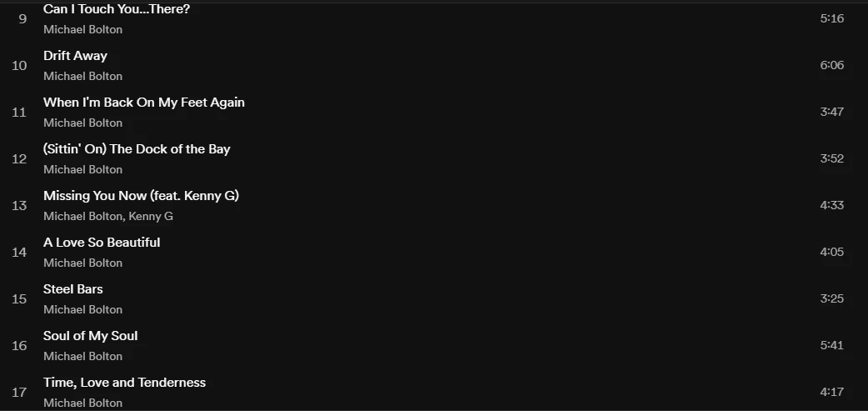Click the 3:25 duration of Steel Bars
This screenshot has width=868, height=411.
point(832,298)
